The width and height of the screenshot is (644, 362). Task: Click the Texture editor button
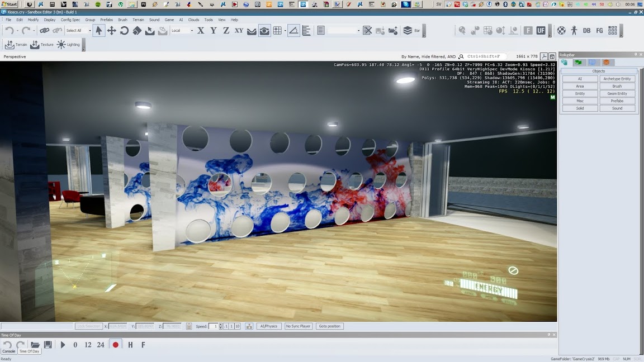(x=42, y=44)
